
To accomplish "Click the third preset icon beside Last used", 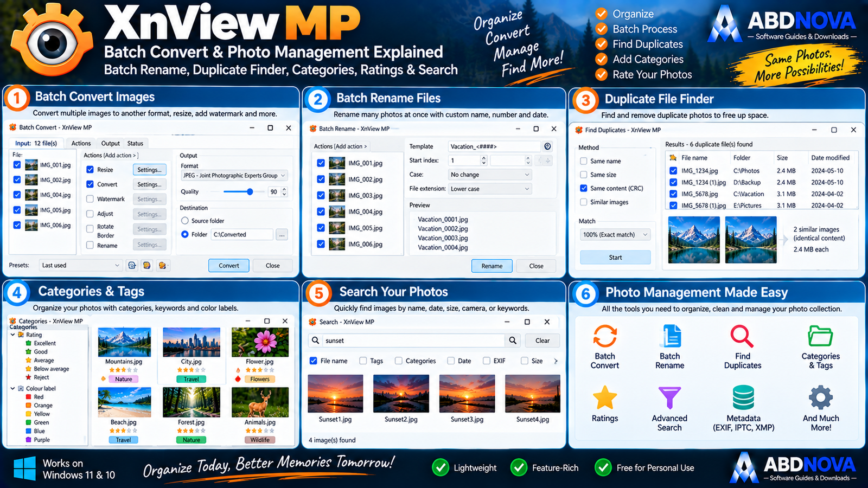I will point(162,265).
